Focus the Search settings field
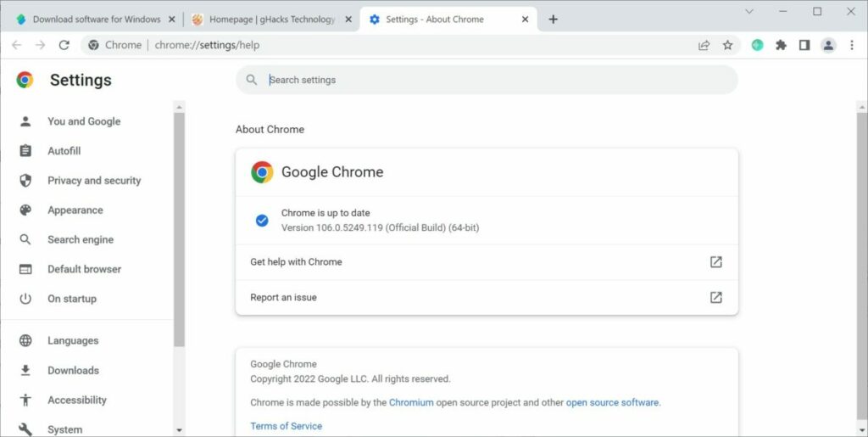This screenshot has height=437, width=868. tap(487, 80)
